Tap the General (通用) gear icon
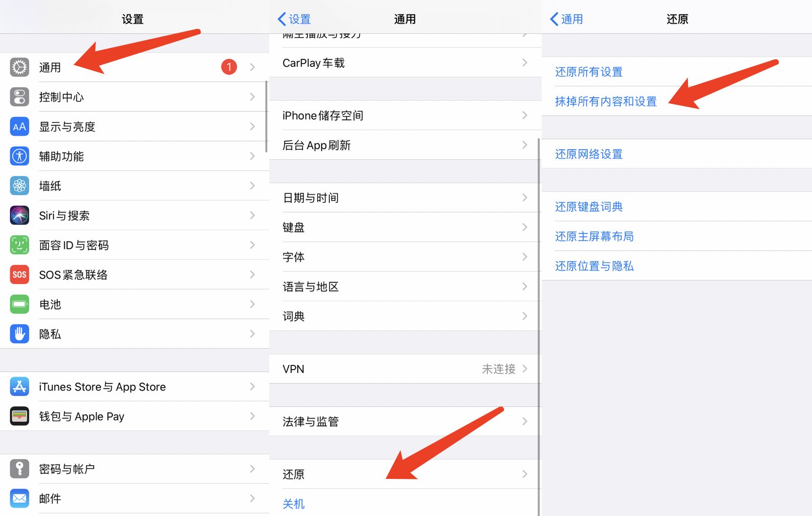 point(20,67)
